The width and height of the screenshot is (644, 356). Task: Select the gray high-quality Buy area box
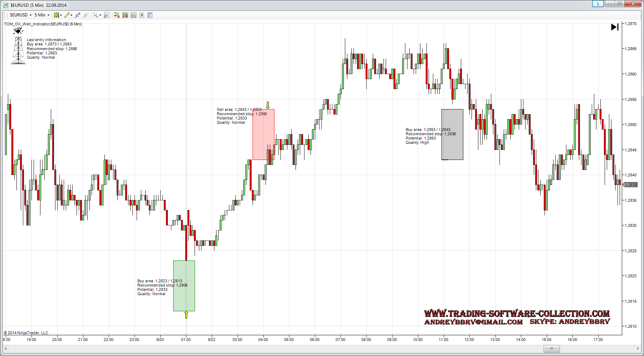[x=452, y=134]
